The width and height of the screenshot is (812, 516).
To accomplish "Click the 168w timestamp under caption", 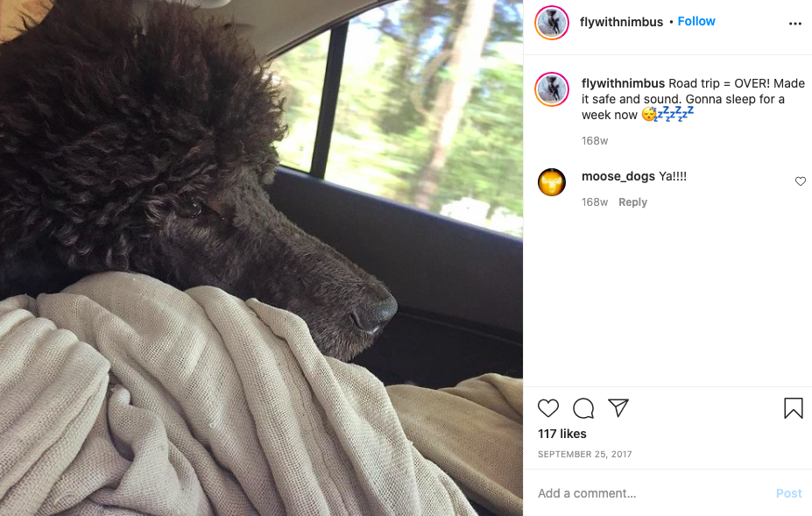I will click(x=595, y=141).
